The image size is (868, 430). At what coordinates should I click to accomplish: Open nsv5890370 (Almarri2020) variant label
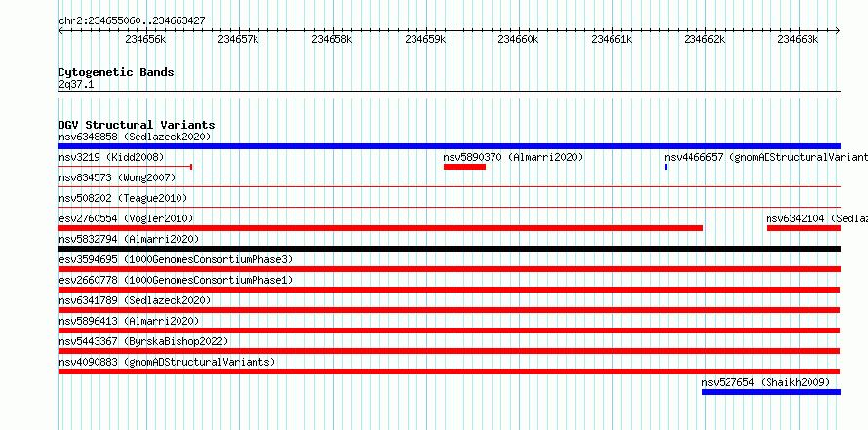tap(513, 158)
